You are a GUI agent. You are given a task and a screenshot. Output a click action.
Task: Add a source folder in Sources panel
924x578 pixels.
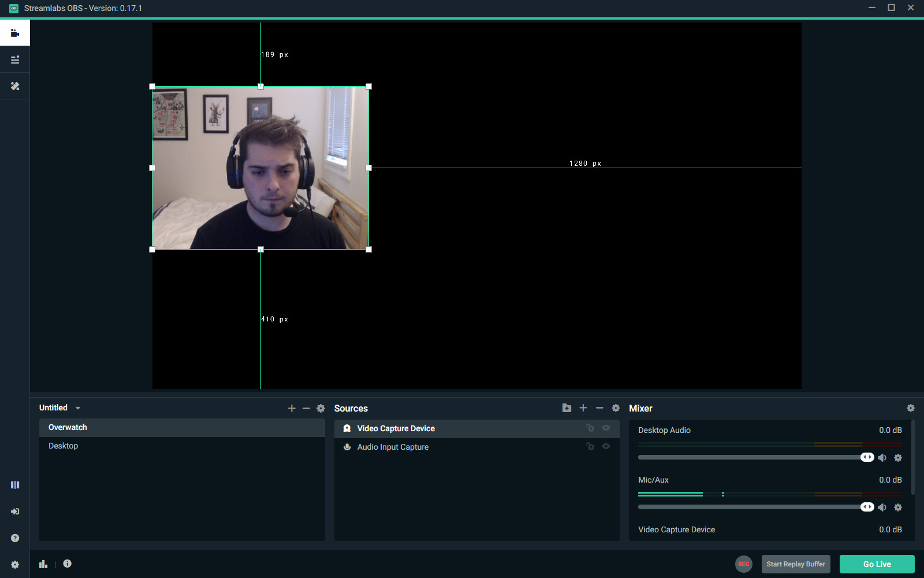point(567,408)
